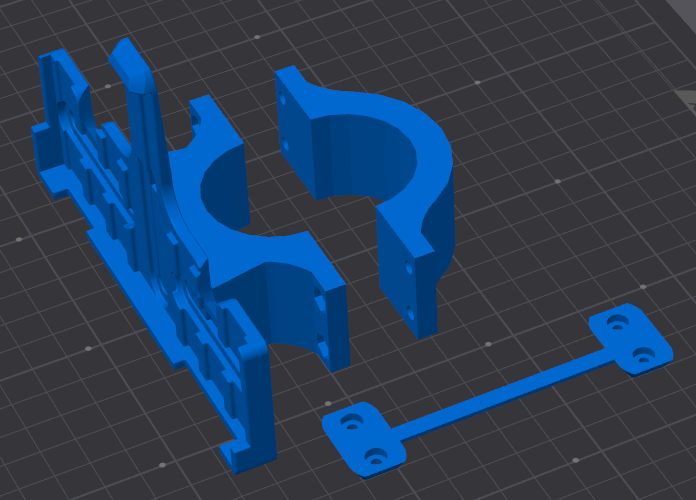The height and width of the screenshot is (500, 696).
Task: Click the build plate corner marker at top right
Action: click(x=687, y=100)
